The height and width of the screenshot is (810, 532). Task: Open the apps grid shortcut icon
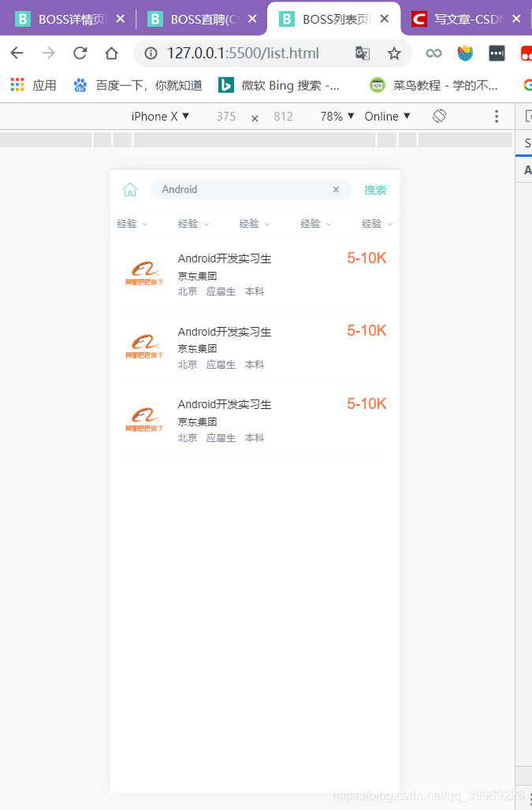tap(17, 85)
